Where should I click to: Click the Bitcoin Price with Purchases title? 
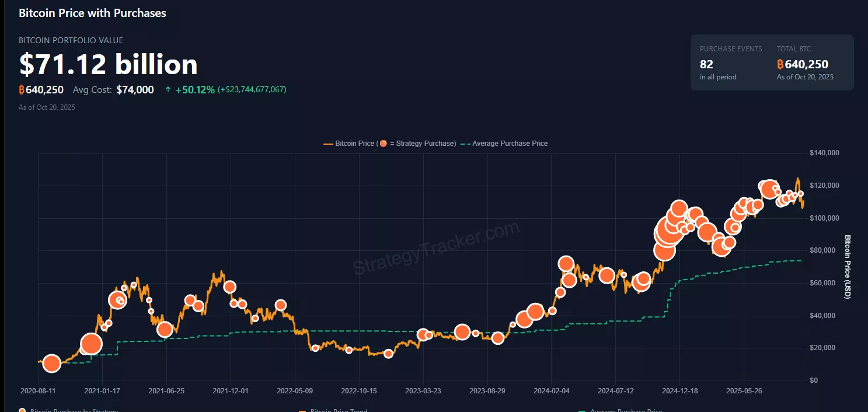[92, 12]
